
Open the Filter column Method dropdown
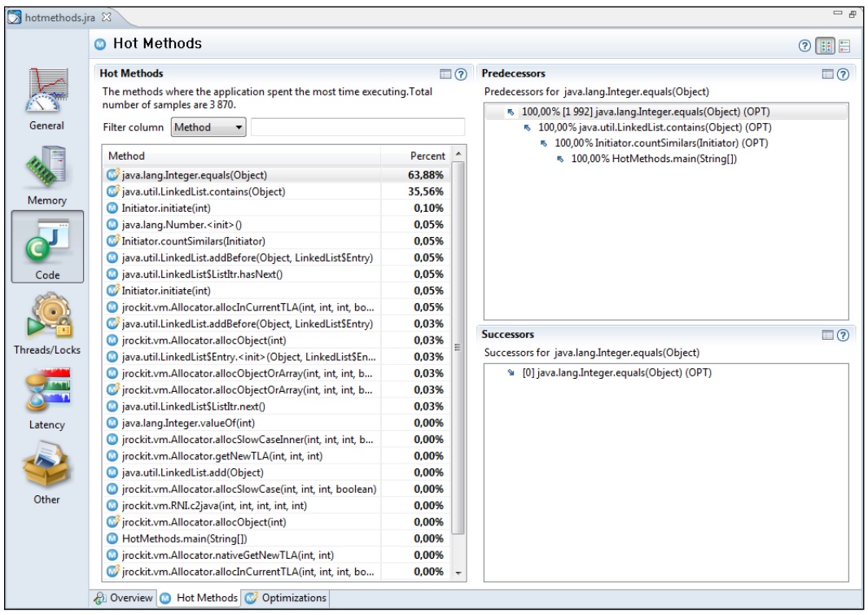click(208, 127)
